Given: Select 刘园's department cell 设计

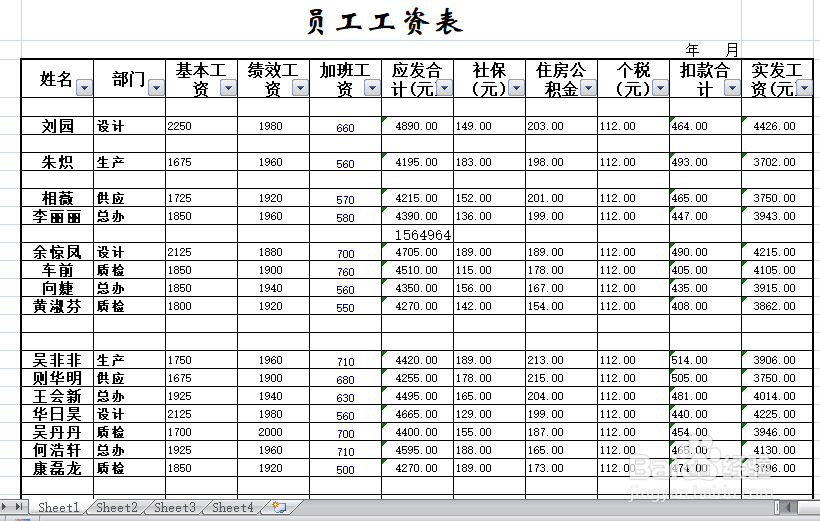Looking at the screenshot, I should (x=129, y=126).
